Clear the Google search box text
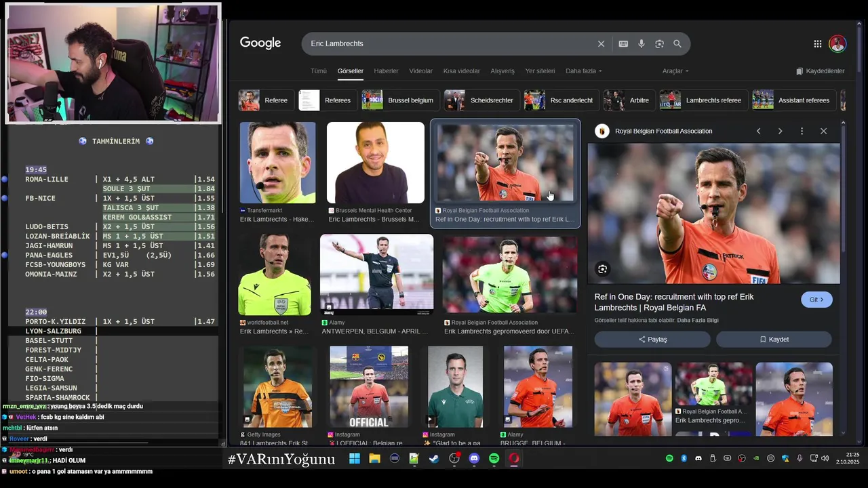Image resolution: width=868 pixels, height=488 pixels. click(x=601, y=43)
